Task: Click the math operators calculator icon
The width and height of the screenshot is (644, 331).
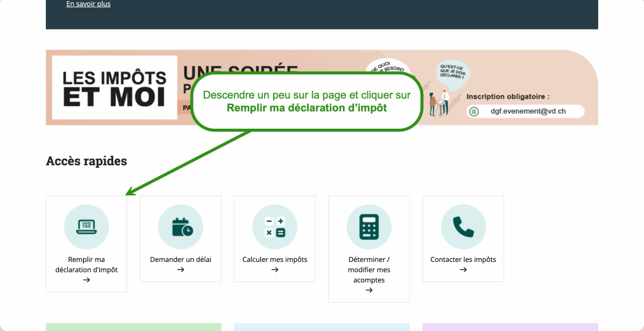Action: pos(275,227)
